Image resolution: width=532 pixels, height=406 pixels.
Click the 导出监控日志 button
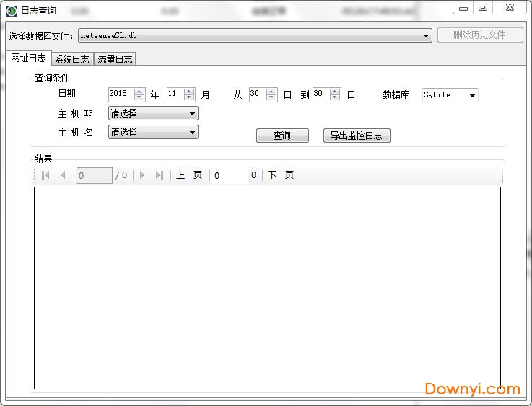tap(357, 136)
